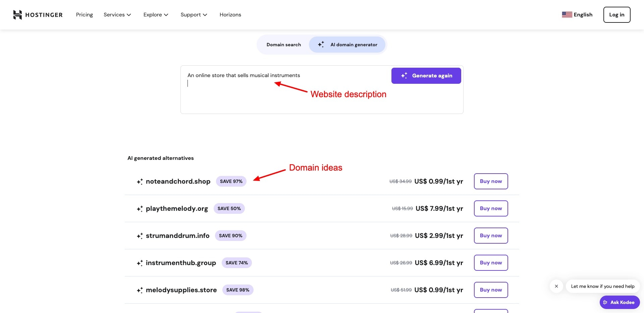Buy now the noteandchord.shop domain
The height and width of the screenshot is (313, 644).
tap(490, 181)
